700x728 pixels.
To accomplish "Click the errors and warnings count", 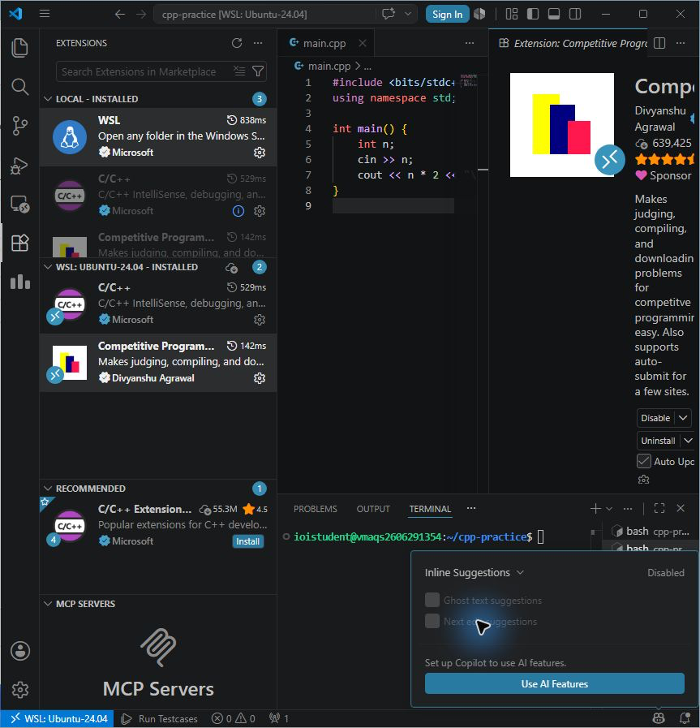I will click(x=234, y=719).
